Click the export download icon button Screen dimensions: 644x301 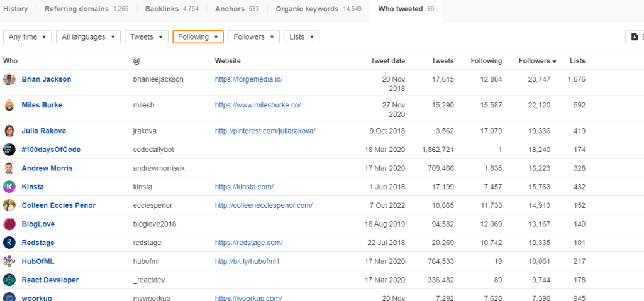point(635,36)
